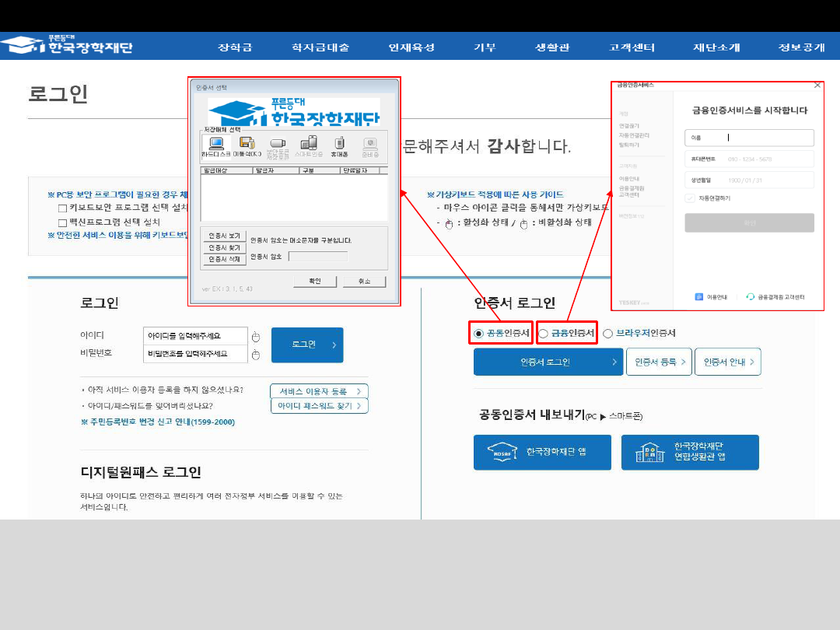The width and height of the screenshot is (840, 630).
Task: Click virtual keyboard mouse icon beside 아이디
Action: point(256,337)
